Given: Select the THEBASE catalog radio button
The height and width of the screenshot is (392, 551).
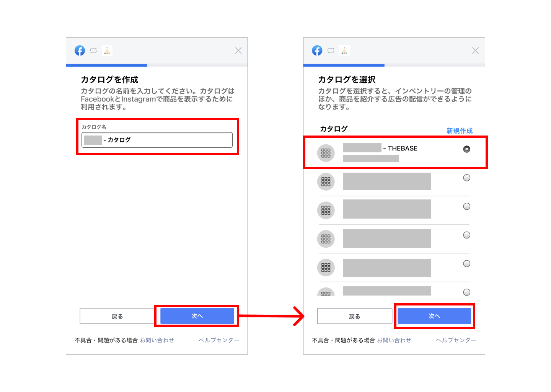Looking at the screenshot, I should coord(466,149).
